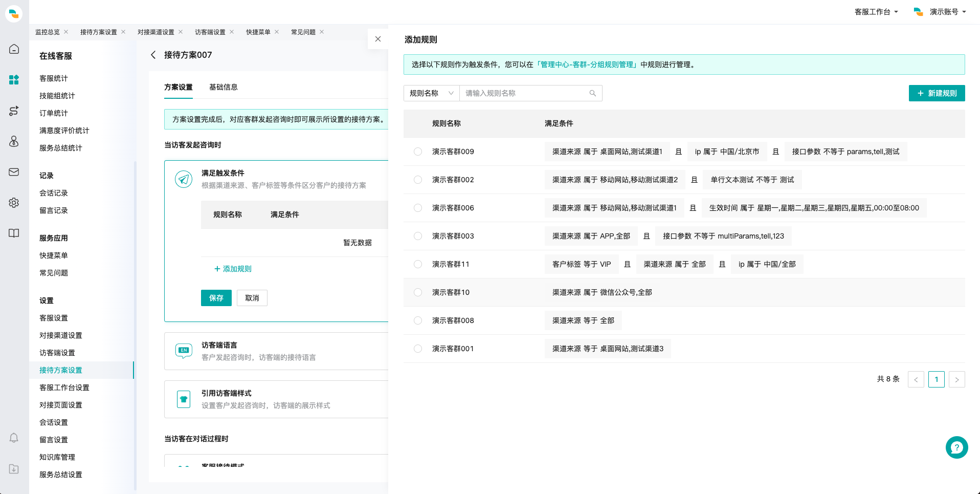The height and width of the screenshot is (494, 980).
Task: Open the 访客端语言 settings card
Action: coord(276,351)
